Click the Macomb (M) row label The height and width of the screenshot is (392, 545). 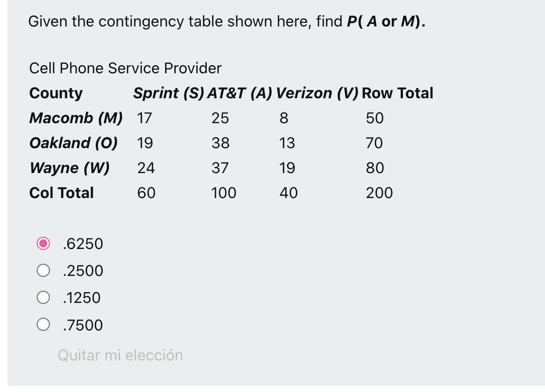tap(75, 118)
